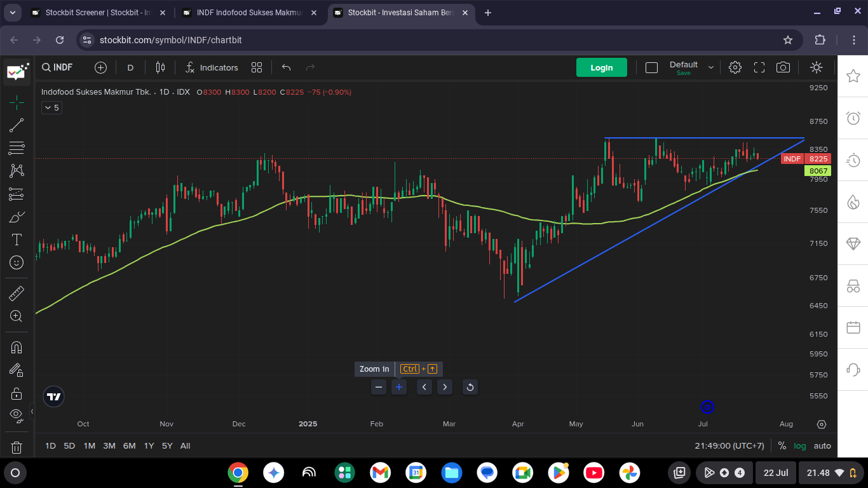Screen dimensions: 868x488
Task: Toggle stay in drawing mode
Action: tap(17, 370)
